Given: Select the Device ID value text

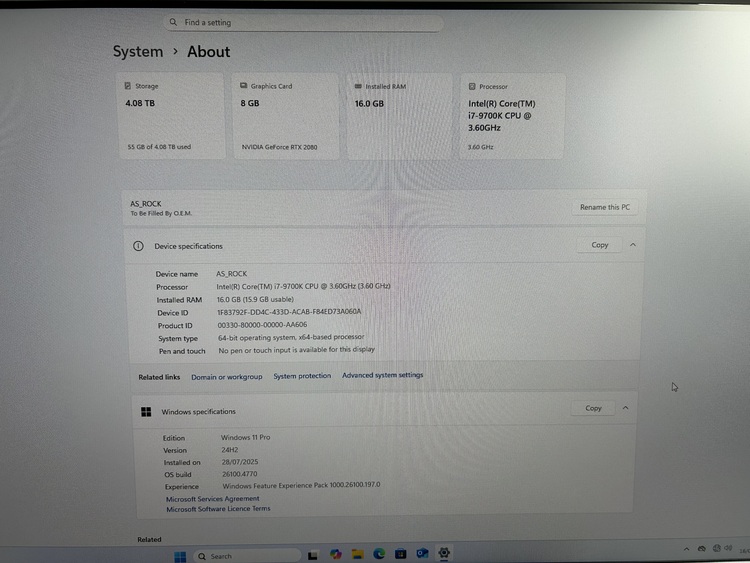Looking at the screenshot, I should [289, 312].
